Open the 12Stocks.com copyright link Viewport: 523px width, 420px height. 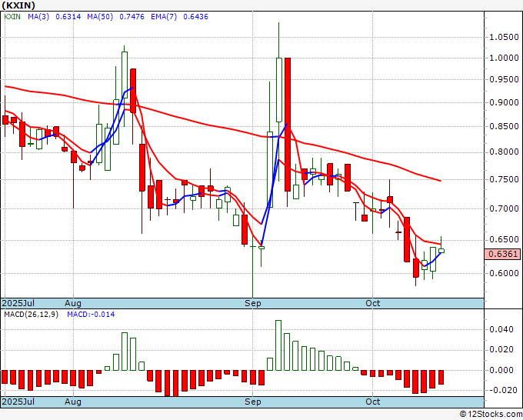(x=491, y=415)
